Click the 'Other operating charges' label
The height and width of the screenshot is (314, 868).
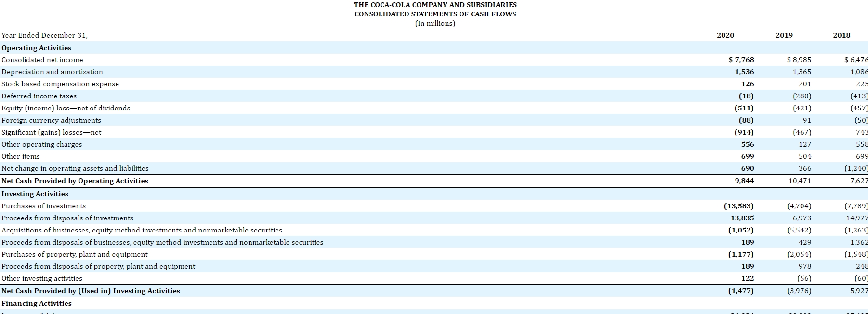(42, 144)
